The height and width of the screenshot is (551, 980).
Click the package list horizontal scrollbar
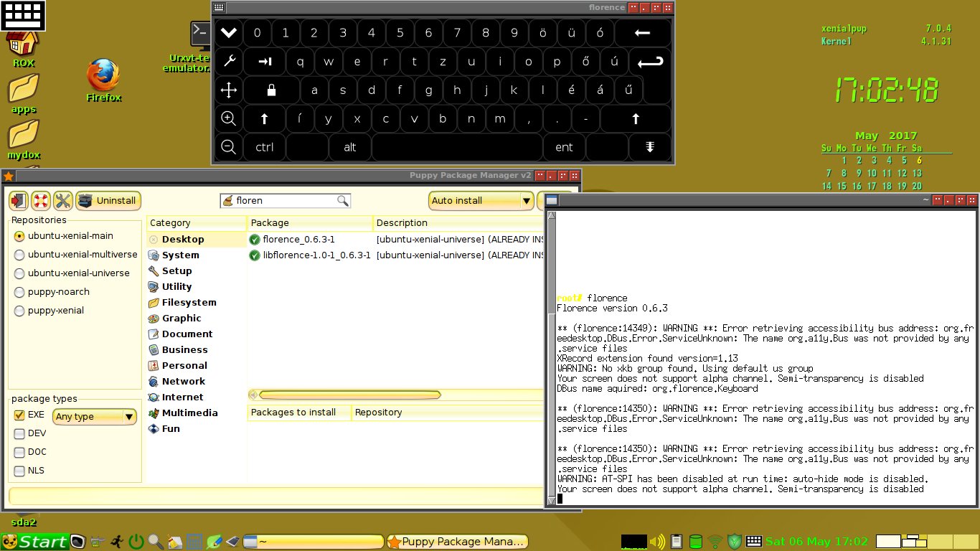click(350, 395)
